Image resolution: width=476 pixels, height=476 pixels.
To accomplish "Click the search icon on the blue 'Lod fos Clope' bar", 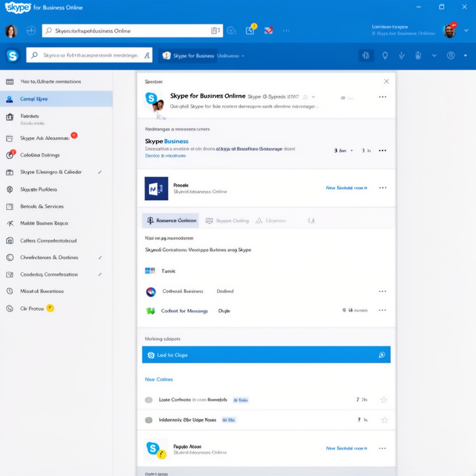I will [x=382, y=355].
